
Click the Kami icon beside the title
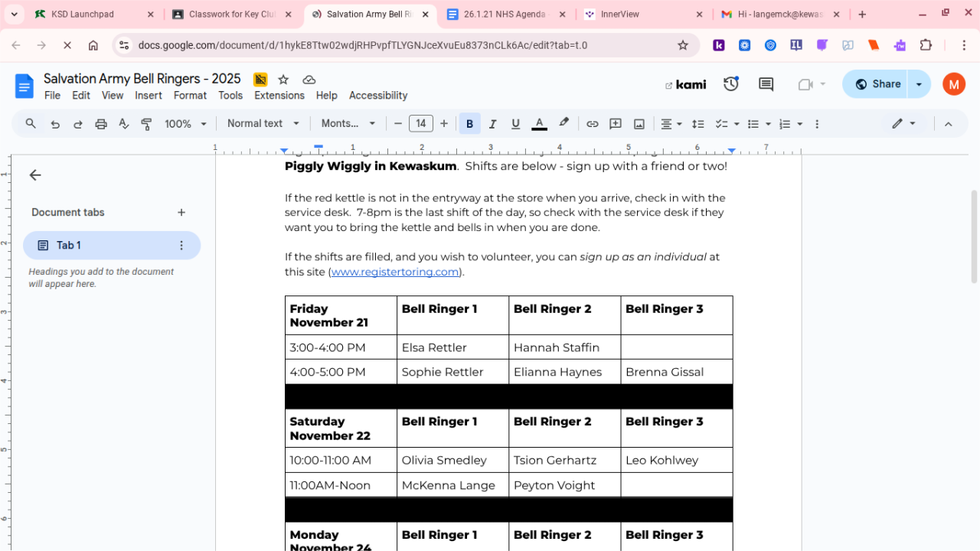point(260,80)
